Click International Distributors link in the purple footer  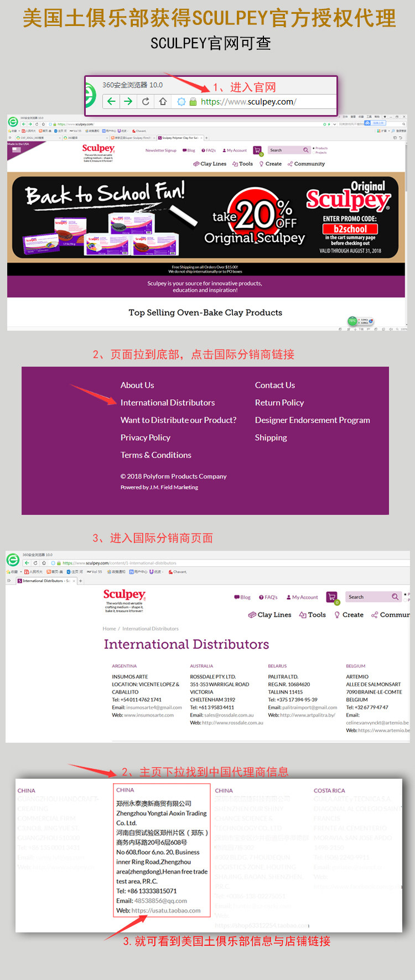(x=167, y=403)
